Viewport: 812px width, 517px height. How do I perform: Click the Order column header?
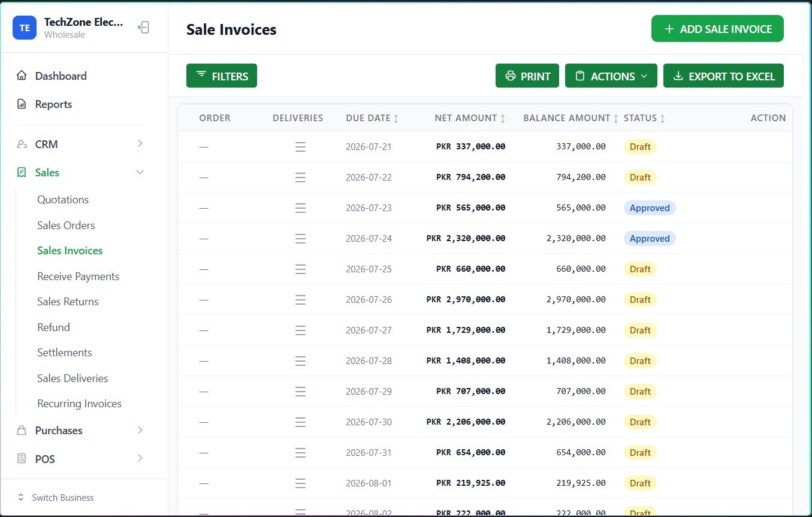[x=215, y=118]
